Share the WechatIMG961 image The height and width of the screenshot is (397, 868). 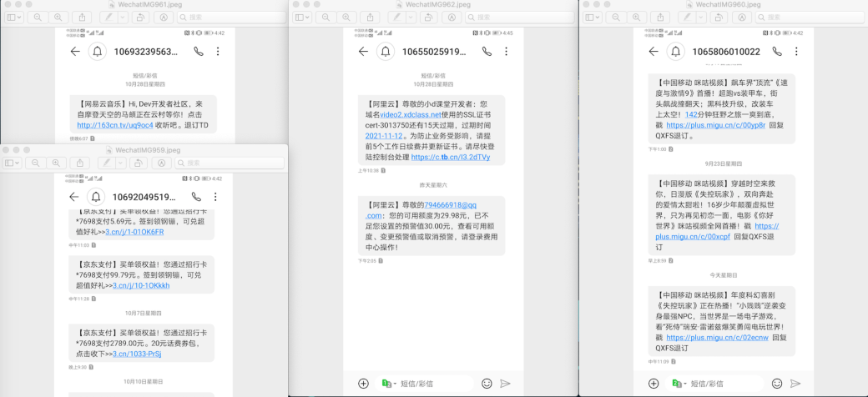point(83,18)
